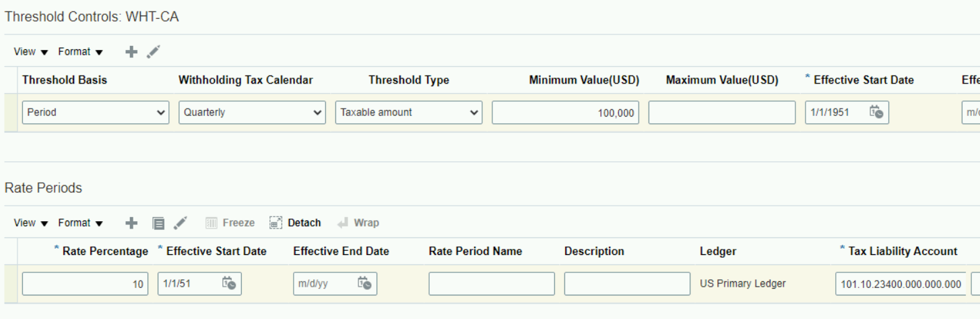Open Format menu in Rate Periods
This screenshot has height=319, width=980.
coord(80,223)
